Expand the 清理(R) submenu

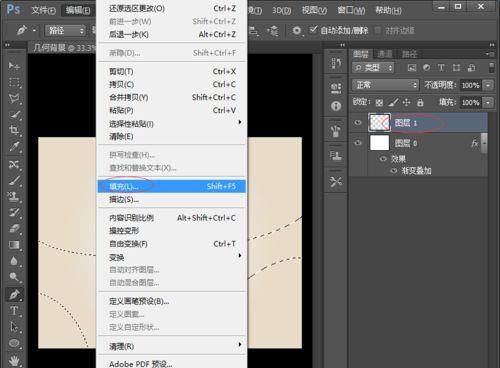[240, 344]
